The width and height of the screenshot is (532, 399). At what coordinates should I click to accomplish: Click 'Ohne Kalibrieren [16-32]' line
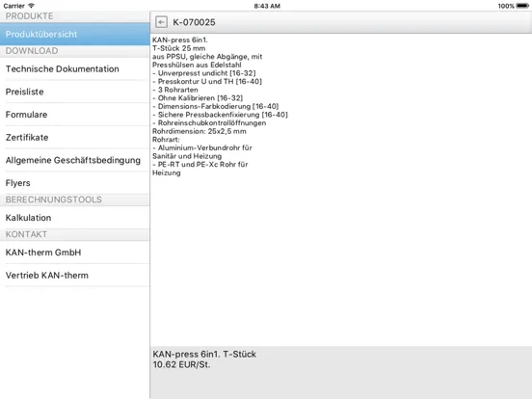click(x=198, y=98)
